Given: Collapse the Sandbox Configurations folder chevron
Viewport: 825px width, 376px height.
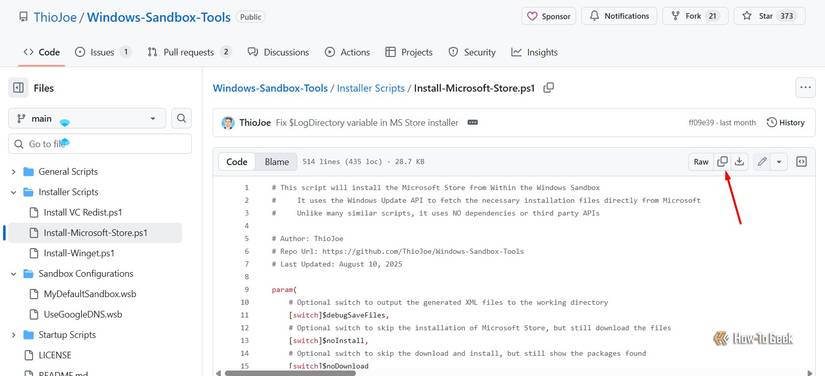Looking at the screenshot, I should (x=14, y=273).
